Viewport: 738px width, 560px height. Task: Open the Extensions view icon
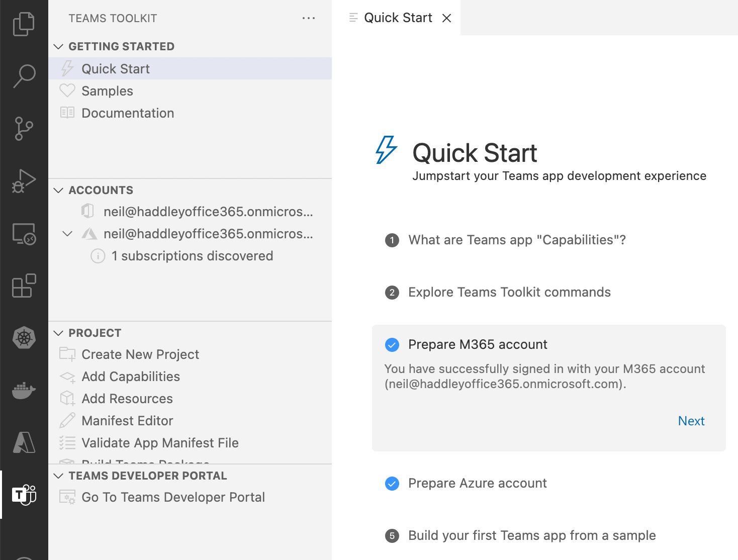coord(24,286)
